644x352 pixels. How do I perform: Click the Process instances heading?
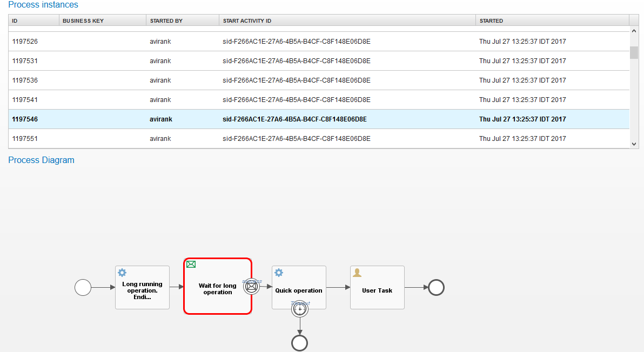[43, 4]
